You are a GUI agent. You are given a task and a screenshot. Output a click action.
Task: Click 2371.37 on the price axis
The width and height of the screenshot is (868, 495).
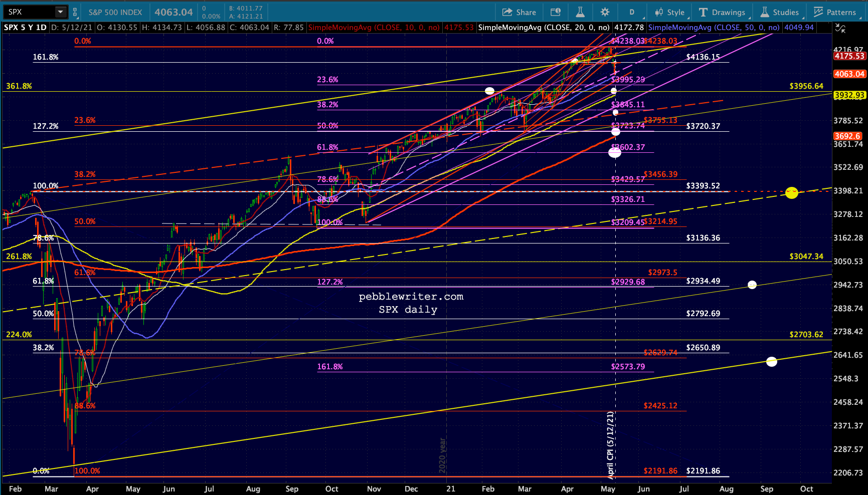click(848, 426)
